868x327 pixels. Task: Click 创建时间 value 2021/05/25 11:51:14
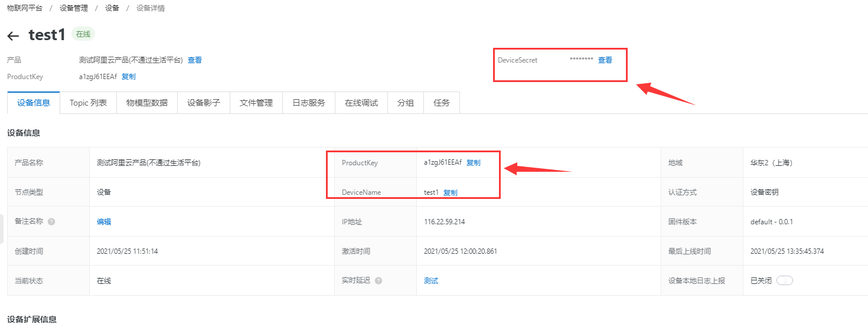[128, 251]
